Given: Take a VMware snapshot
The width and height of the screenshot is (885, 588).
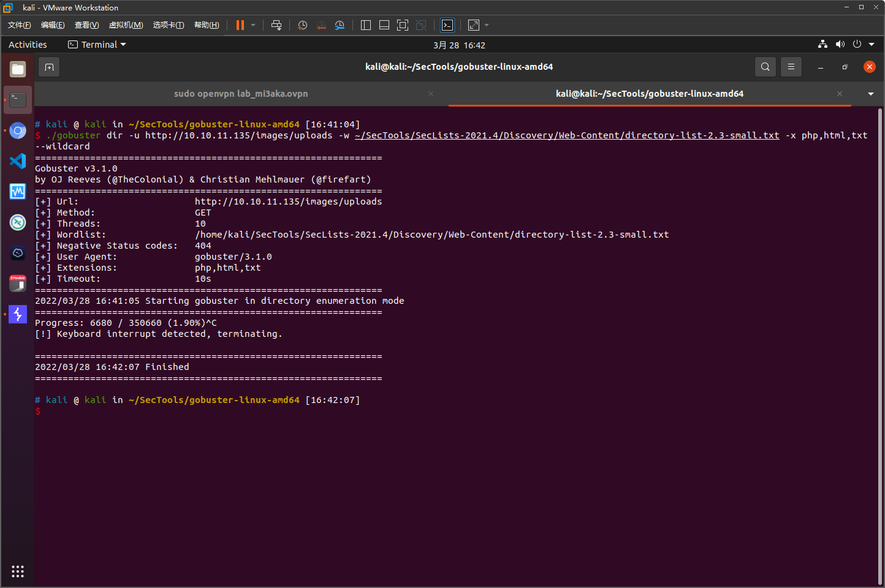Looking at the screenshot, I should [302, 25].
